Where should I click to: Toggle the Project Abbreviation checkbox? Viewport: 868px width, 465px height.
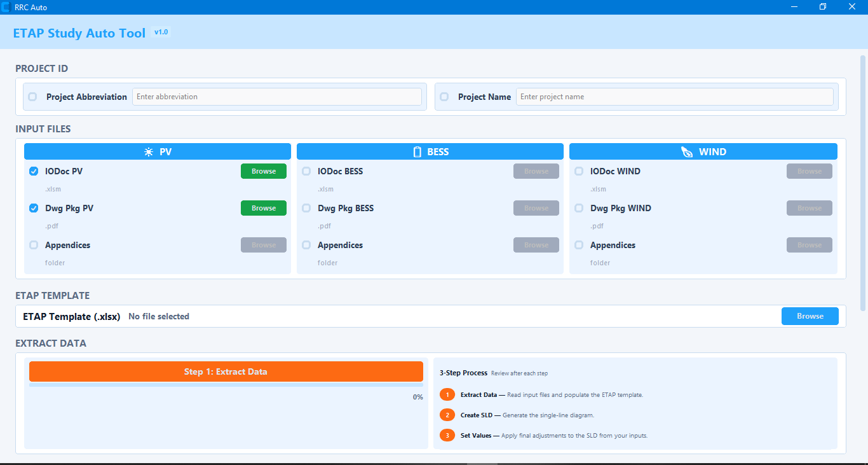point(32,97)
